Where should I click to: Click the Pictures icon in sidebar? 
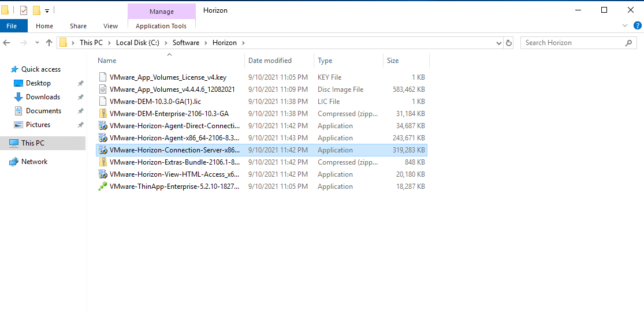coord(18,125)
